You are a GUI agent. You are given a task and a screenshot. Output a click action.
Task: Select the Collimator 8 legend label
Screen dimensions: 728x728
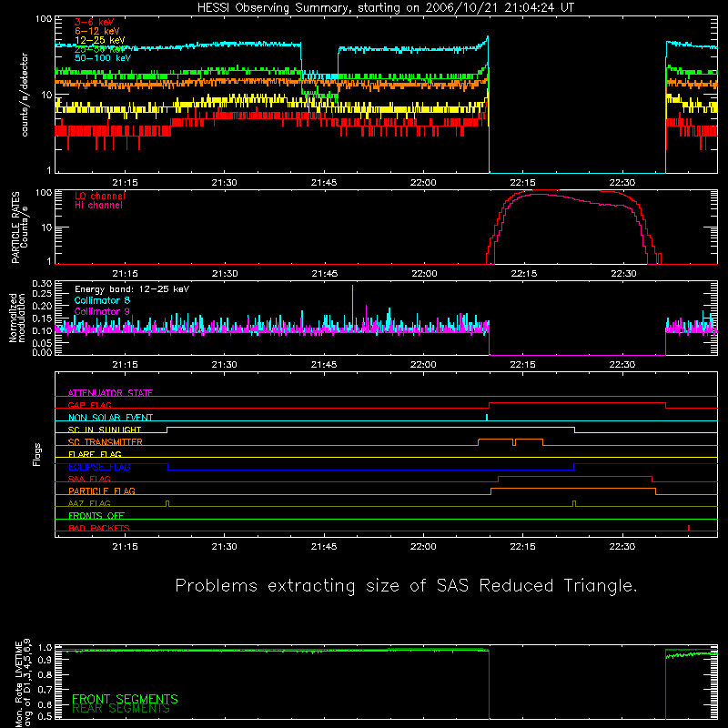click(x=102, y=300)
